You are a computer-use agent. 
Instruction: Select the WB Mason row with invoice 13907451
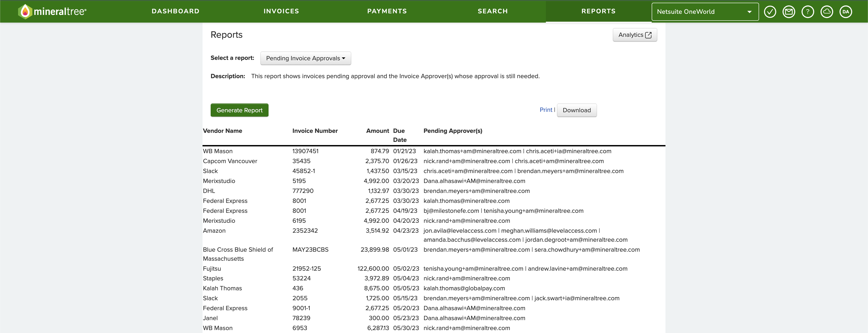pyautogui.click(x=434, y=151)
